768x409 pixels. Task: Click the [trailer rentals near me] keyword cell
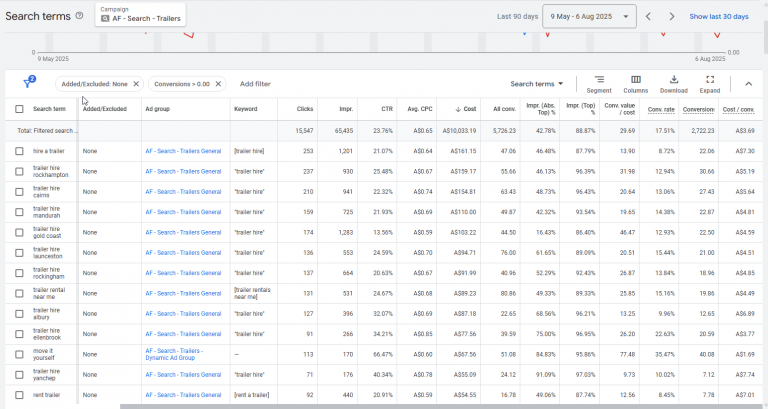coord(252,293)
